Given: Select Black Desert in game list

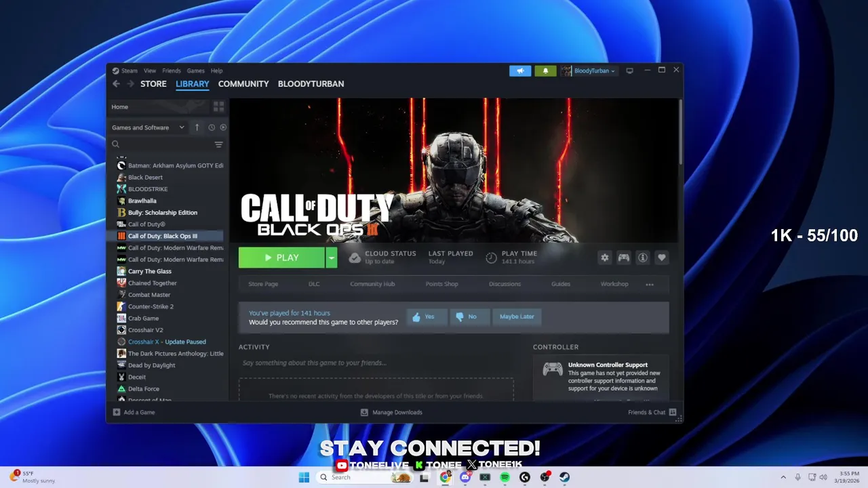Looking at the screenshot, I should click(170, 178).
